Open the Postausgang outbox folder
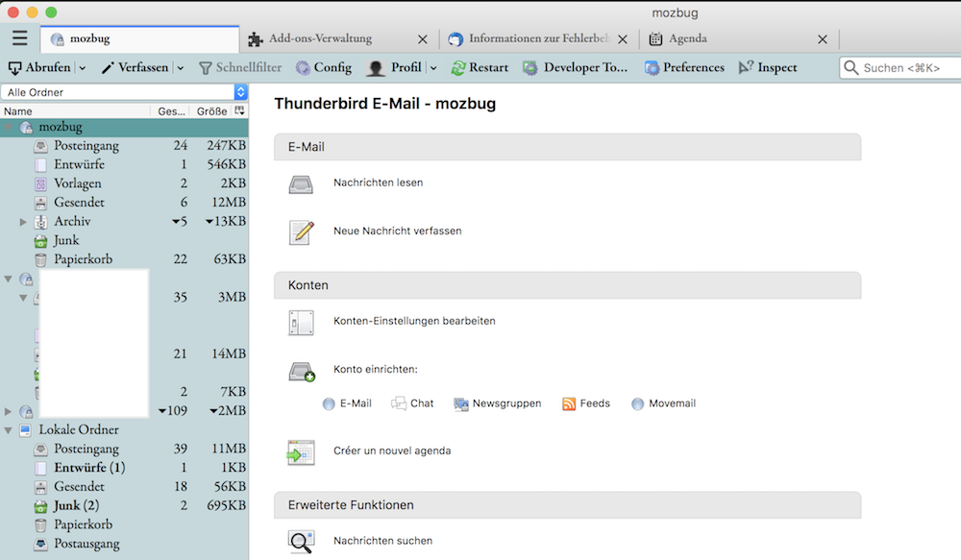 [x=86, y=544]
